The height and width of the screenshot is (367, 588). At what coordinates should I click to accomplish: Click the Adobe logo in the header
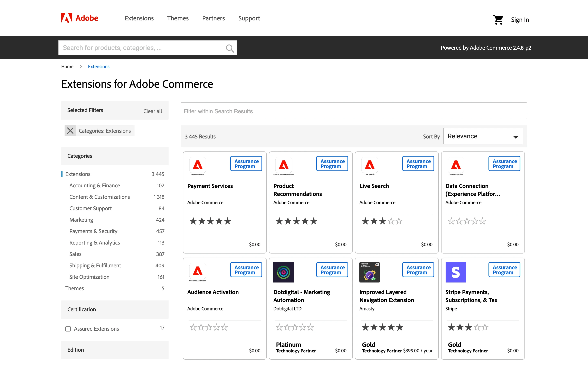(79, 18)
